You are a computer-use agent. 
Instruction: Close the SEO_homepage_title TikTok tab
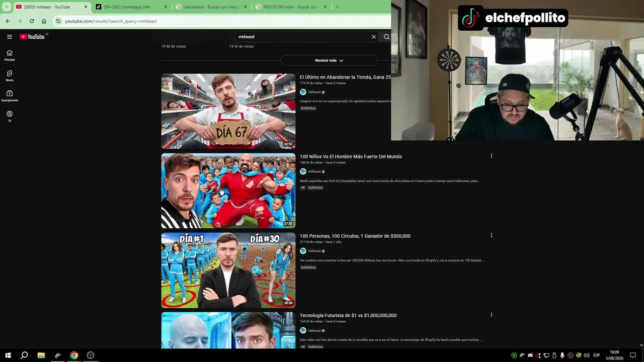(166, 7)
